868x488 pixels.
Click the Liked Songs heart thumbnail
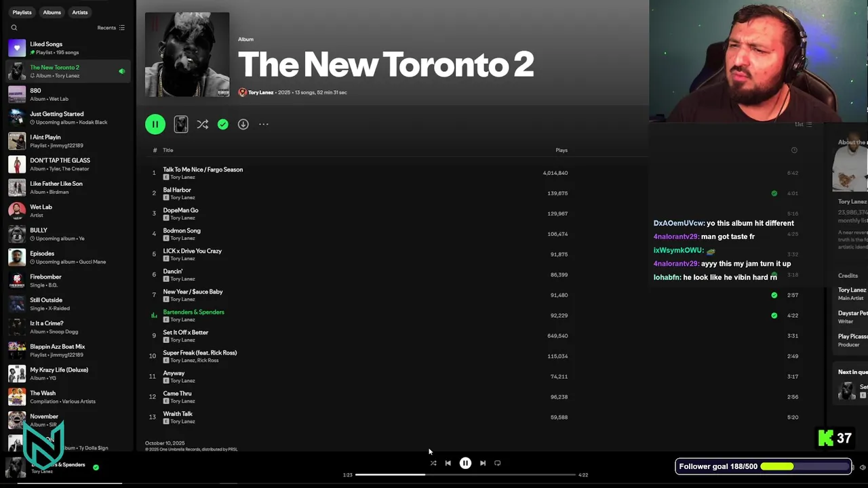17,48
